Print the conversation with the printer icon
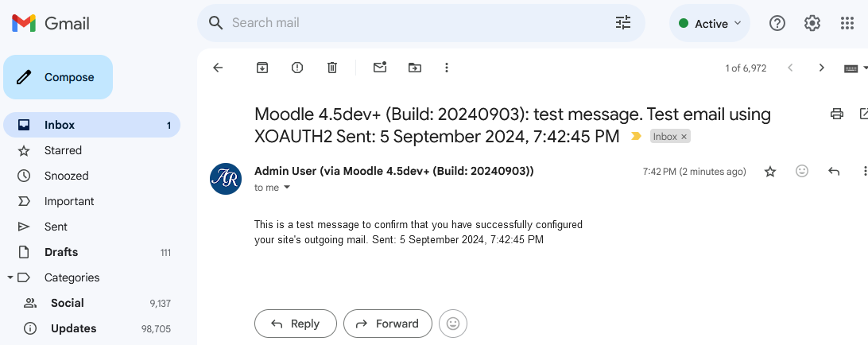The height and width of the screenshot is (345, 868). click(837, 114)
